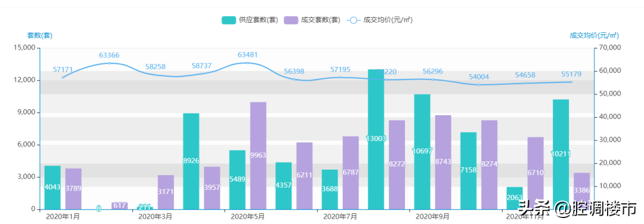Screen dimensions: 644x224
Task: Click the right axis title 成交均价(元/㎡)
Action: coord(594,35)
